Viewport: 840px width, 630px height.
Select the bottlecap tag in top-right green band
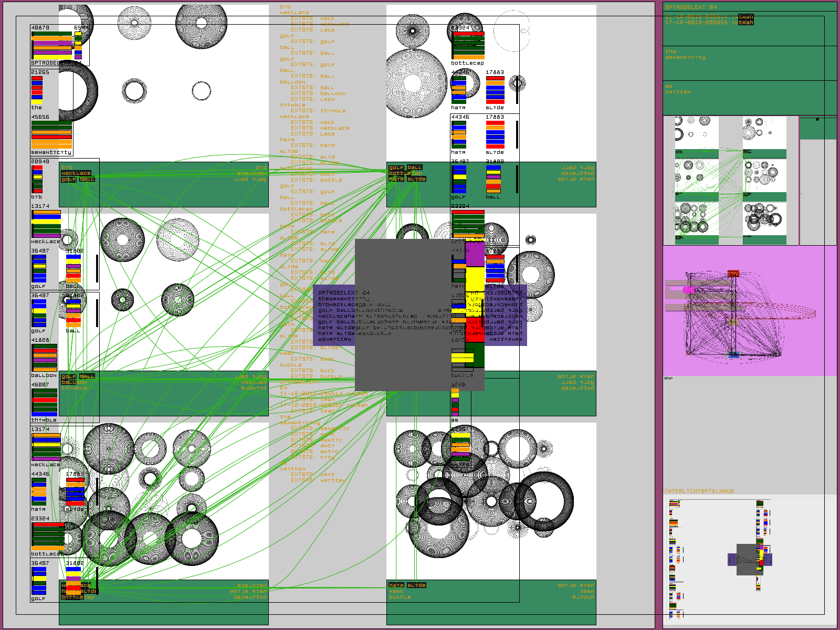(x=405, y=173)
